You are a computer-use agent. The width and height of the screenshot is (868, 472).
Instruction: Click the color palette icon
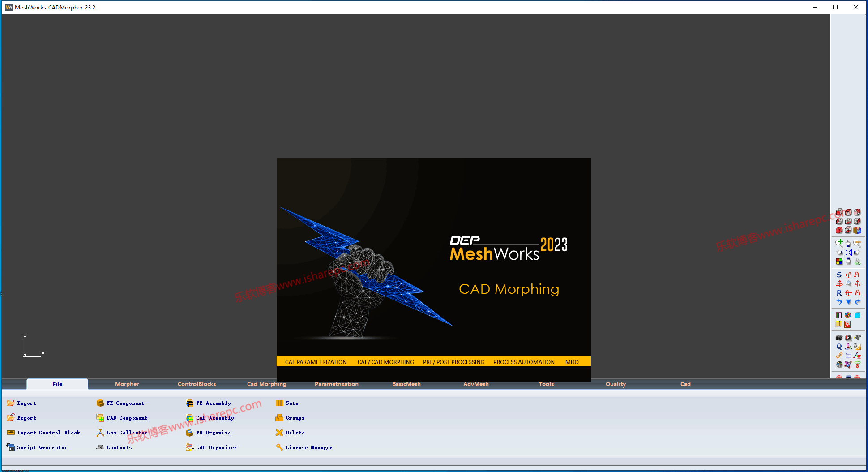[839, 365]
